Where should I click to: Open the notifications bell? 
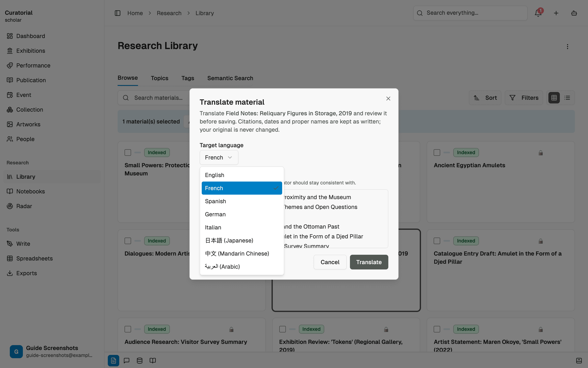pos(538,13)
